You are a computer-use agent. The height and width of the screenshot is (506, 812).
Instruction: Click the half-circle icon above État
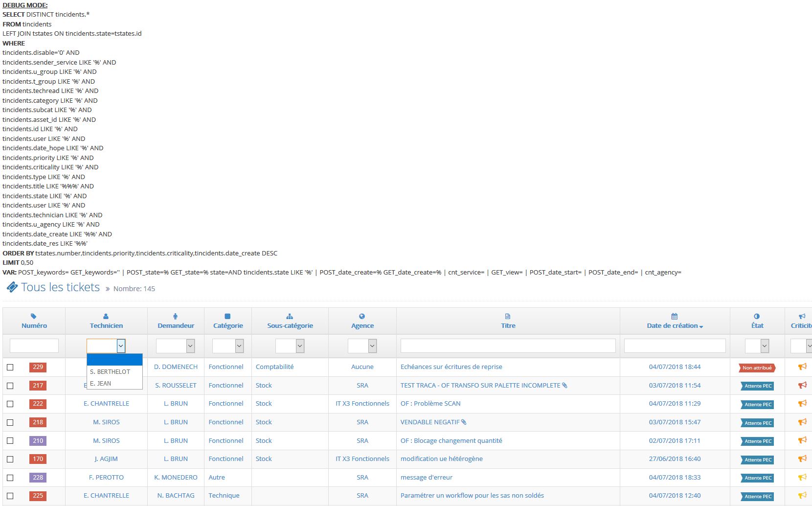(757, 316)
